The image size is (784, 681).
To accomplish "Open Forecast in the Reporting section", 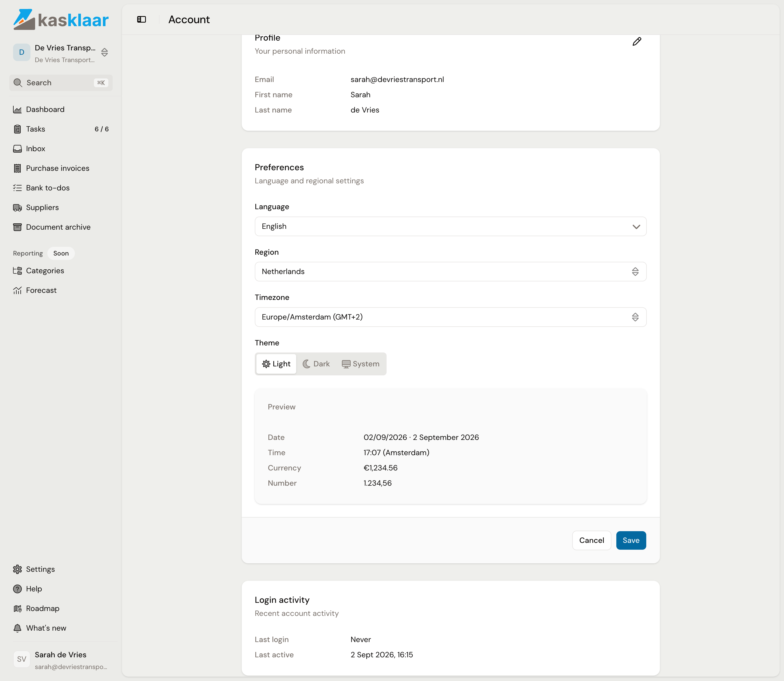I will coord(61,290).
